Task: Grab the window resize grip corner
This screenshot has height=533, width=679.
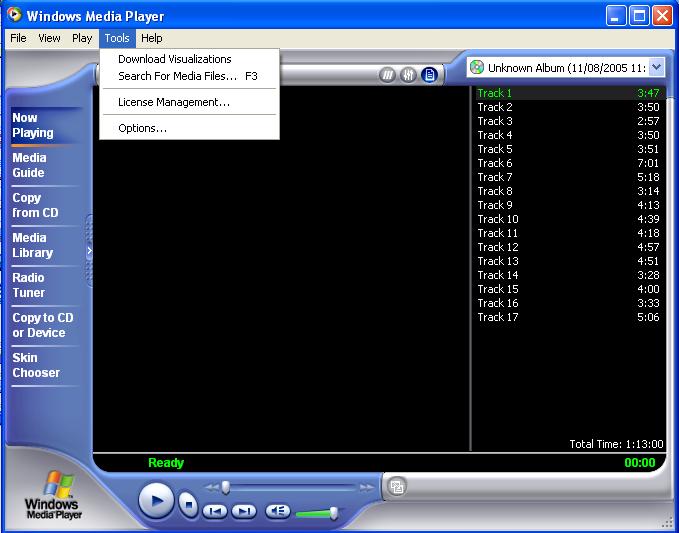Action: (669, 523)
